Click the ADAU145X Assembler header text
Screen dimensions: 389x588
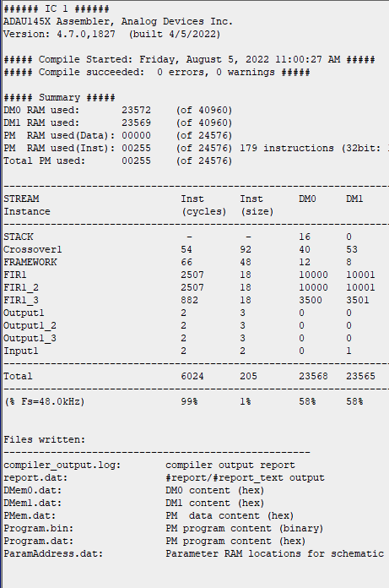(118, 21)
